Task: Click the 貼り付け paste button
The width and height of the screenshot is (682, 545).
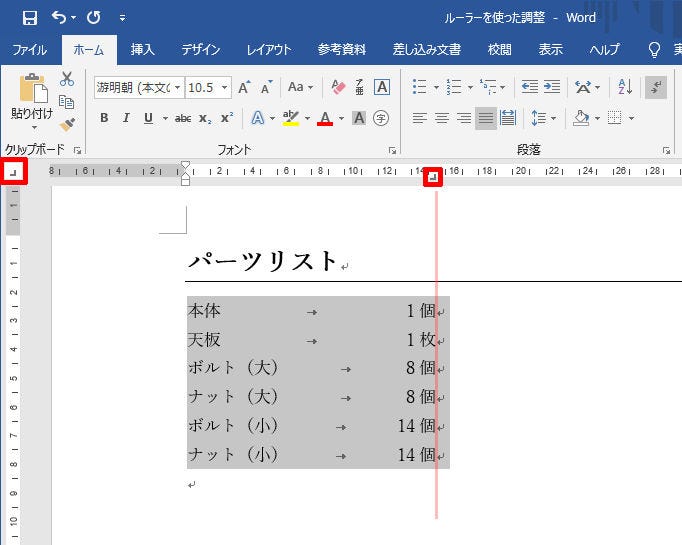Action: click(32, 97)
